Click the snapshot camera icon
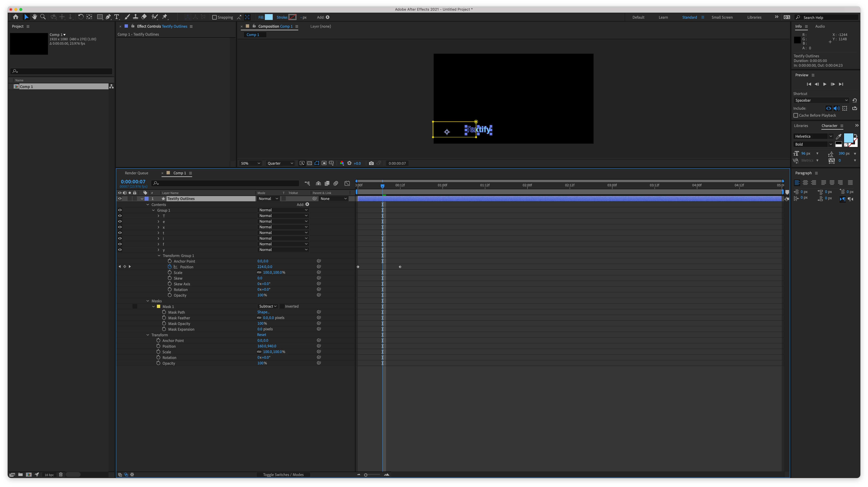The image size is (868, 487). (x=371, y=163)
